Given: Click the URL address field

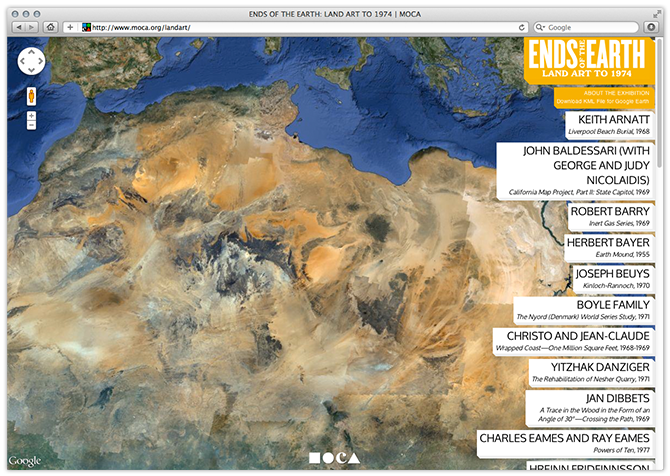Looking at the screenshot, I should click(x=296, y=27).
